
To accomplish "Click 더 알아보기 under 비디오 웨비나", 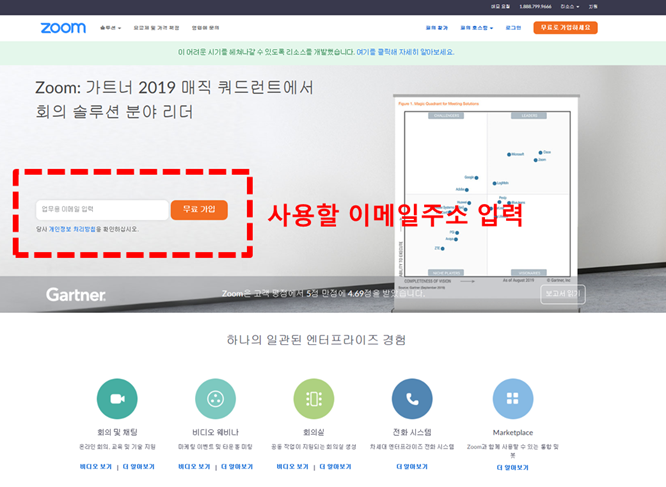I will pos(237,467).
